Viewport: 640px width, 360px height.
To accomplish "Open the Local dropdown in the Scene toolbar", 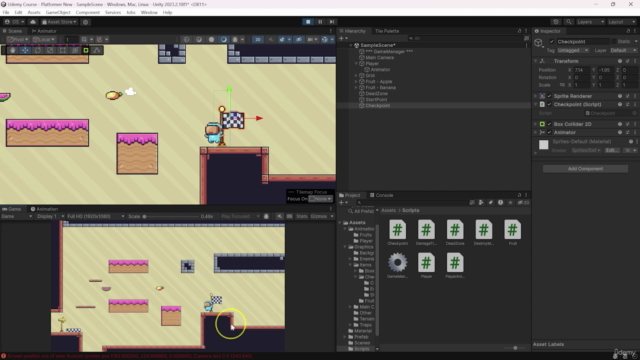I will [x=44, y=40].
